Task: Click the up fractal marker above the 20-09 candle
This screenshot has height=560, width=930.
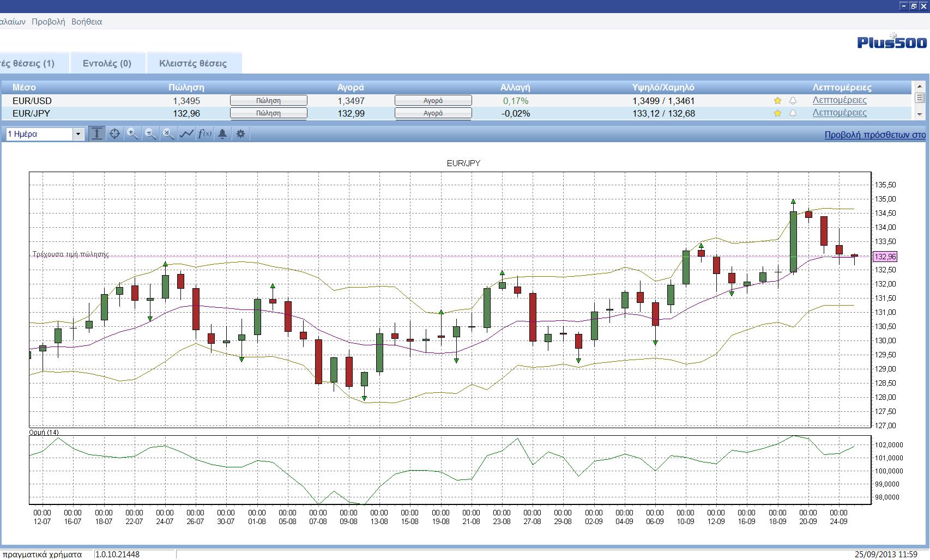Action: tap(793, 202)
